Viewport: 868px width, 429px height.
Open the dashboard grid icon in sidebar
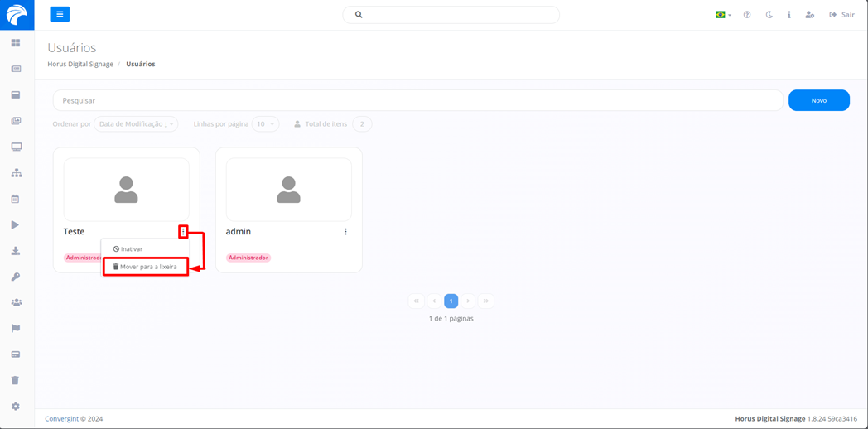click(x=16, y=42)
